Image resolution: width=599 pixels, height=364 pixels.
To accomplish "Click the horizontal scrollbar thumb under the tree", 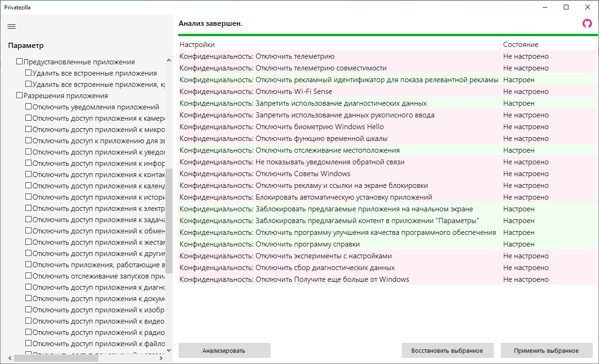I will coord(56,358).
